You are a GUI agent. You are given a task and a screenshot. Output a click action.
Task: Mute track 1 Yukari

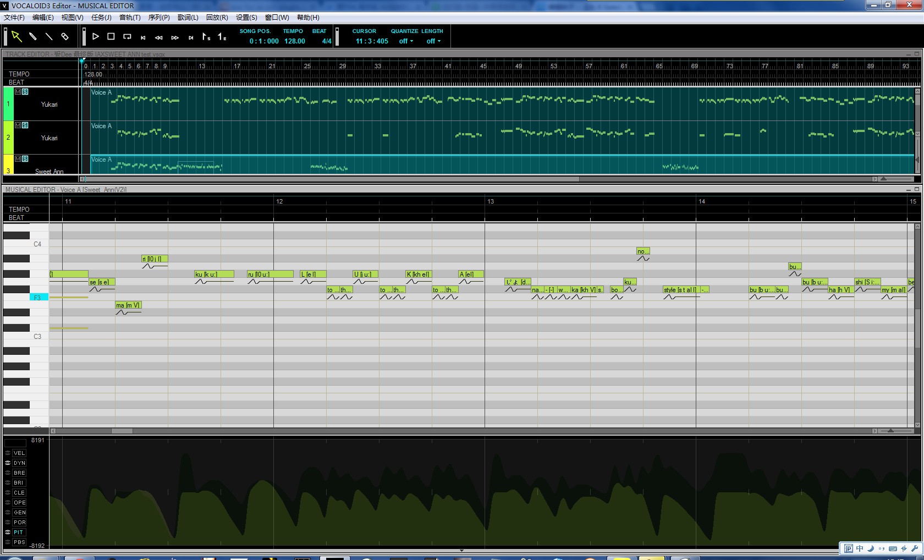click(18, 92)
